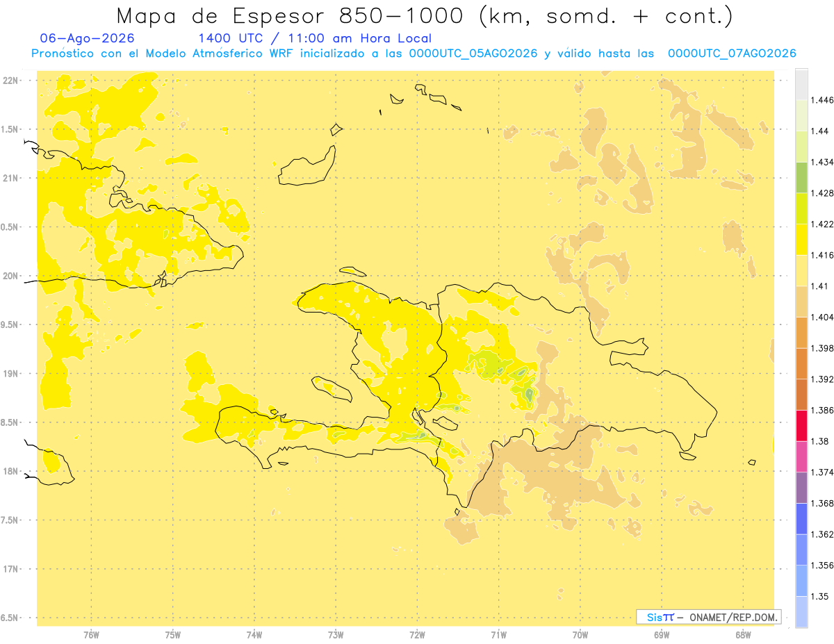Click the colorbar value 1.428
This screenshot has width=834, height=644.
pyautogui.click(x=822, y=193)
